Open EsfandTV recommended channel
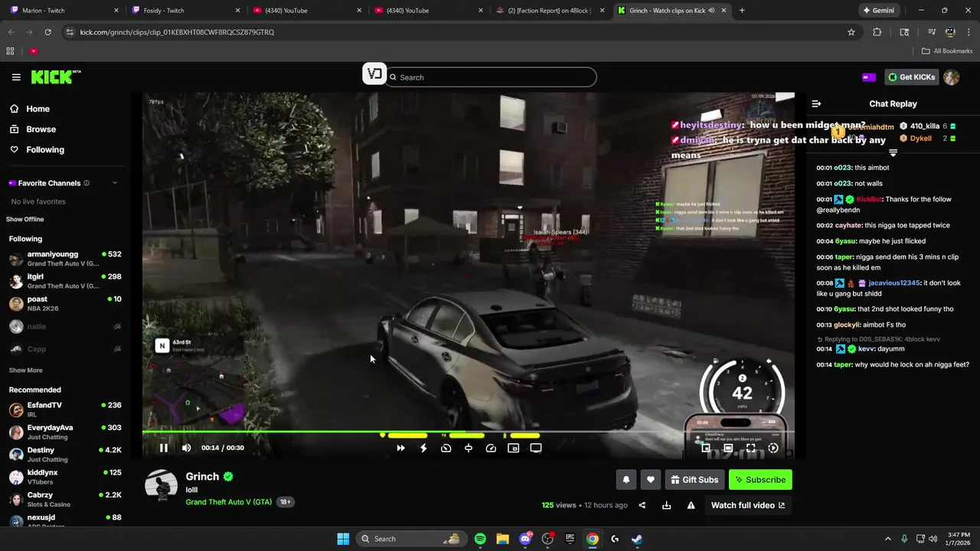This screenshot has height=551, width=980. pos(65,409)
